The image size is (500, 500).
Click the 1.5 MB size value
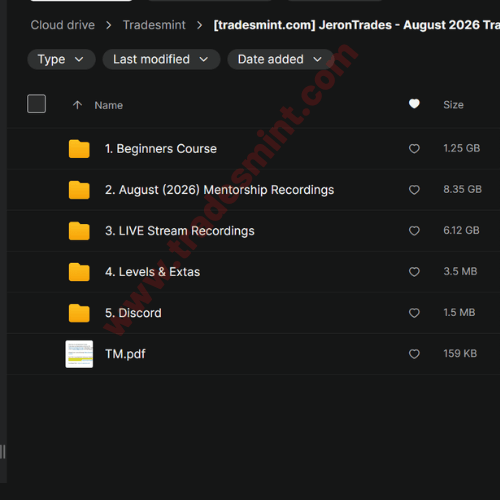tap(459, 312)
